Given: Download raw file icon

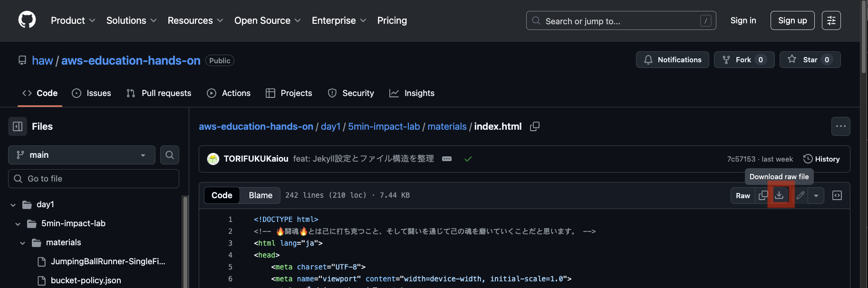Looking at the screenshot, I should [x=779, y=195].
